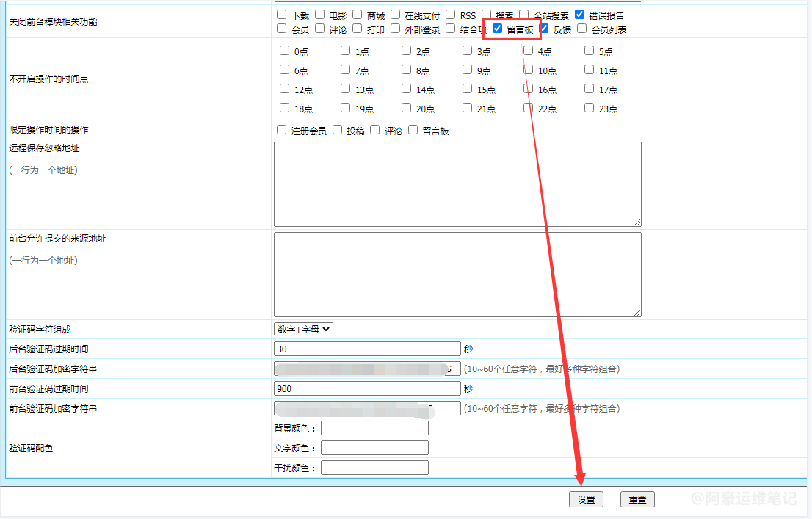
Task: Toggle the RSS checkbox
Action: pyautogui.click(x=451, y=15)
